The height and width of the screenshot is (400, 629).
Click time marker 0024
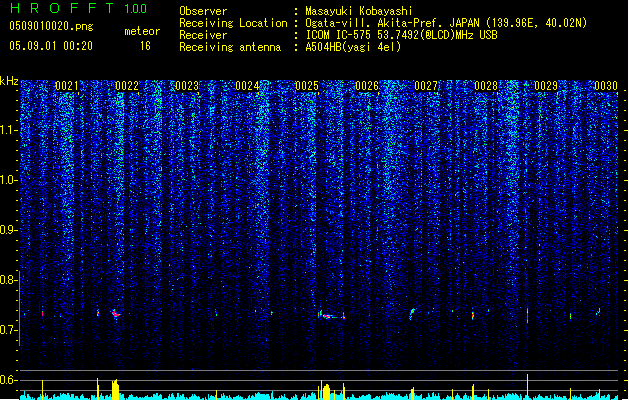click(247, 86)
